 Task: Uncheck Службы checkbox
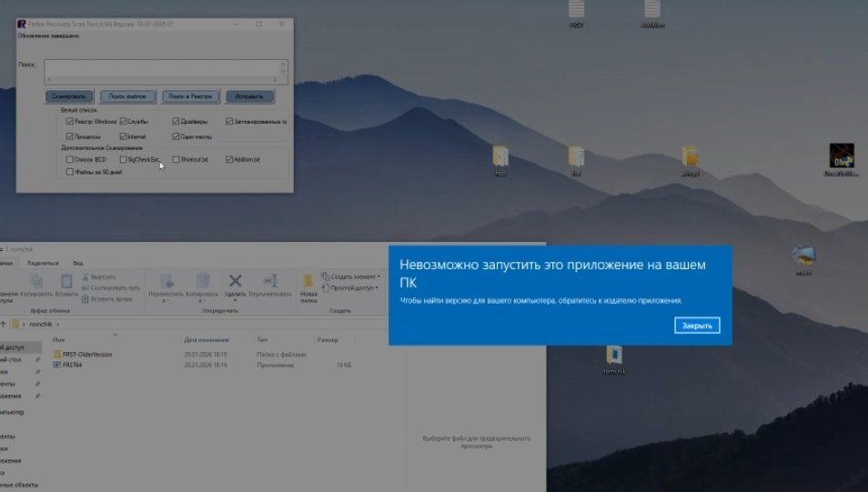coord(123,121)
